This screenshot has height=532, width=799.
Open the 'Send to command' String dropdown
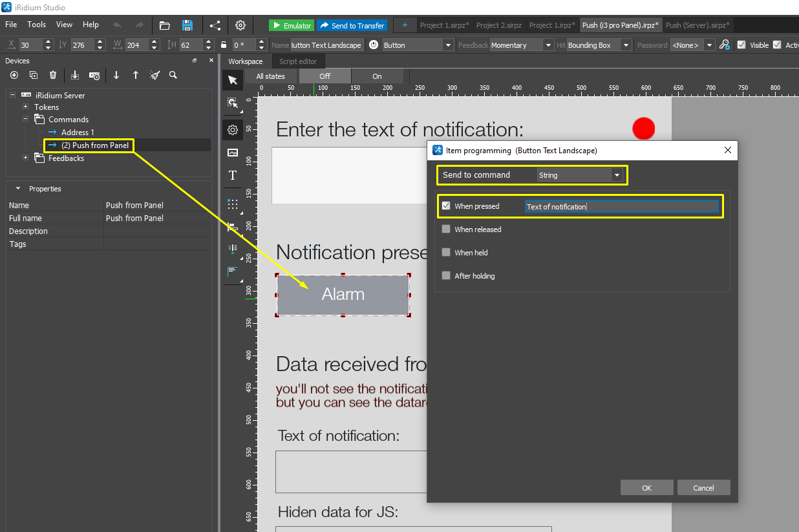point(580,175)
